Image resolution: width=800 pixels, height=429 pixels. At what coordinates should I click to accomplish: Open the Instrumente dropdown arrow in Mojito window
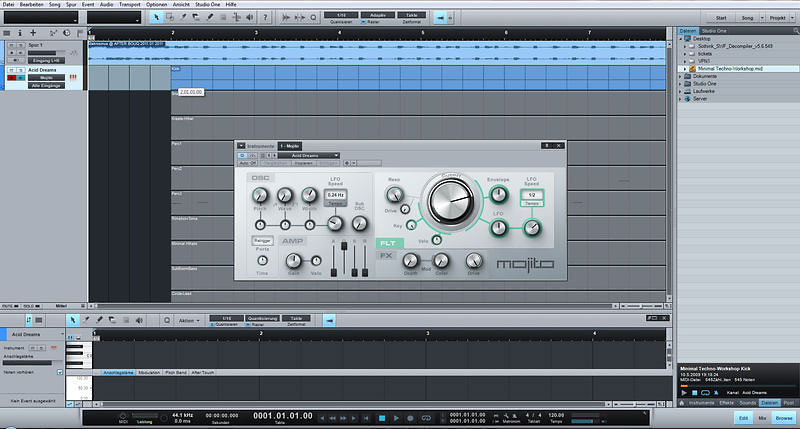coord(241,146)
